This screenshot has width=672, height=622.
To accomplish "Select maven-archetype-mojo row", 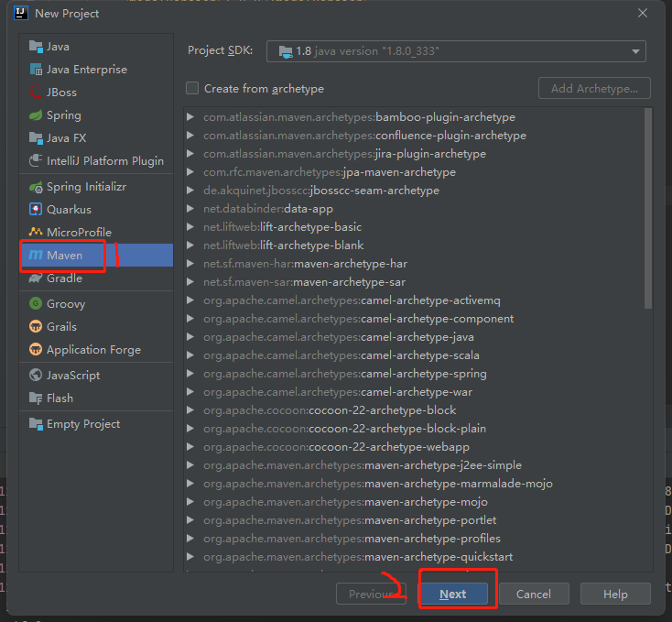I will (x=414, y=502).
